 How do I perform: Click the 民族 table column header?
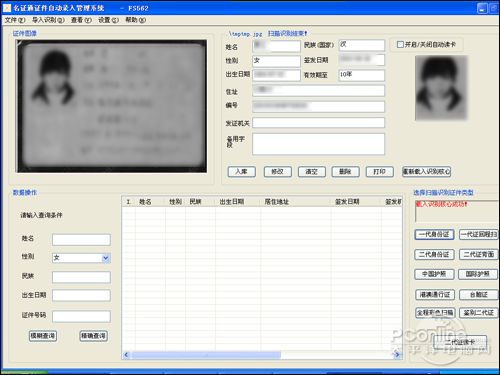pyautogui.click(x=200, y=202)
